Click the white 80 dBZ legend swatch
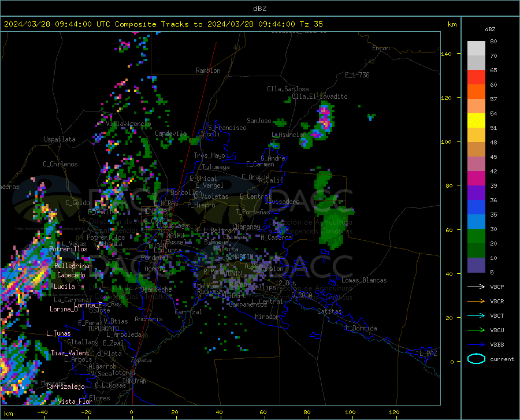This screenshot has height=420, width=520. point(476,48)
